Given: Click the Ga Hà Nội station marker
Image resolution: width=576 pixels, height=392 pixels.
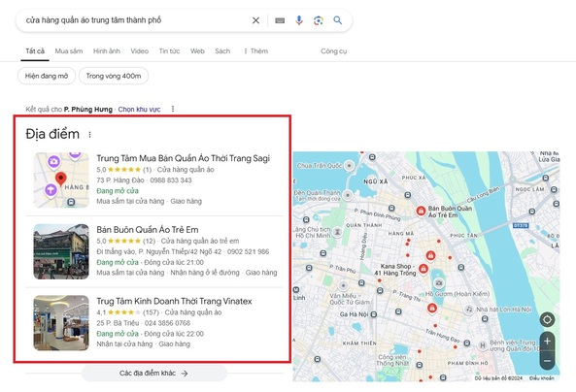Looking at the screenshot, I should pyautogui.click(x=374, y=314).
